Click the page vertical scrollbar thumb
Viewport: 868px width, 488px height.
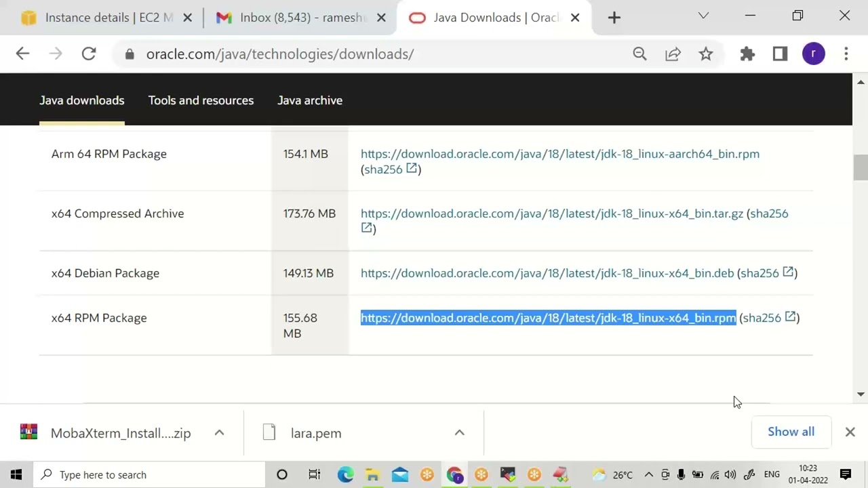[861, 167]
